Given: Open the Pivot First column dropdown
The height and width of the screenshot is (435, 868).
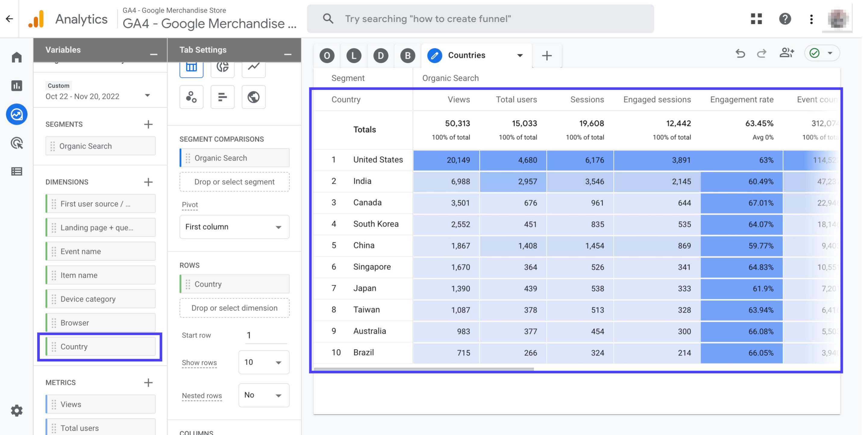Looking at the screenshot, I should [x=234, y=227].
